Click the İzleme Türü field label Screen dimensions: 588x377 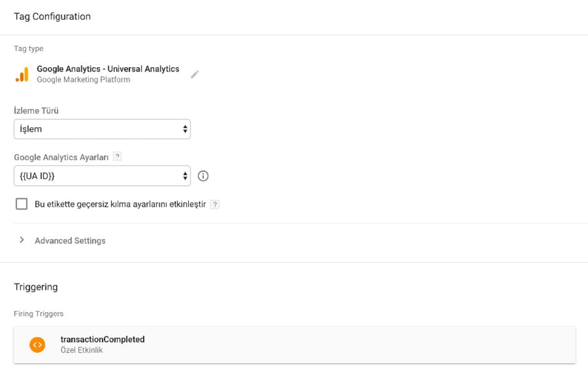[36, 110]
